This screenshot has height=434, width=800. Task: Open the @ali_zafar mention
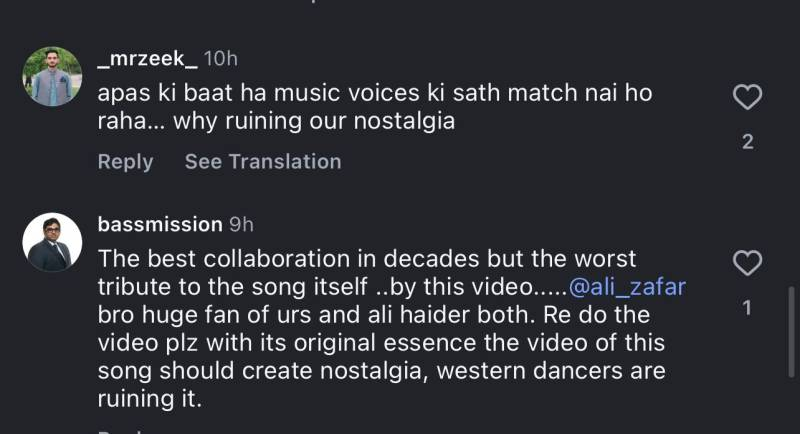627,287
